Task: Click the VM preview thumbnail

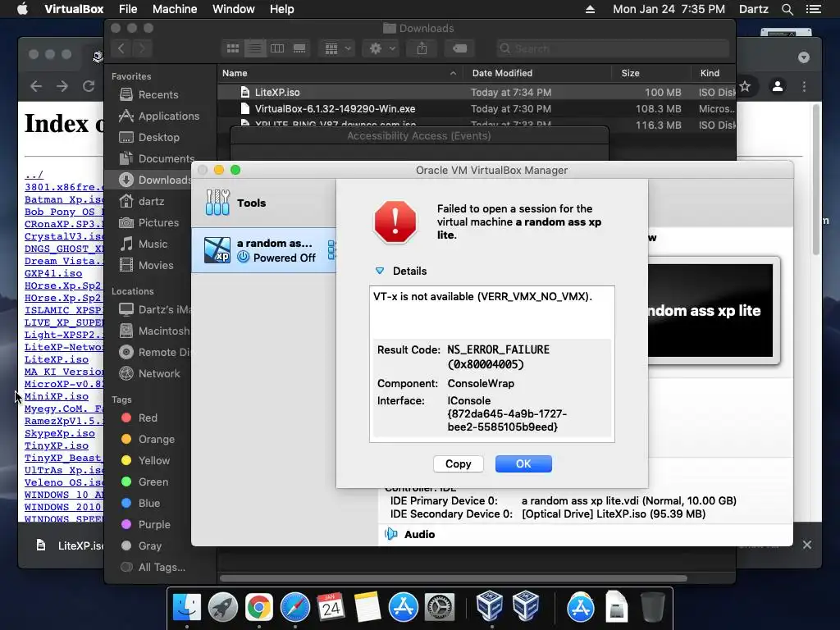Action: coord(710,311)
